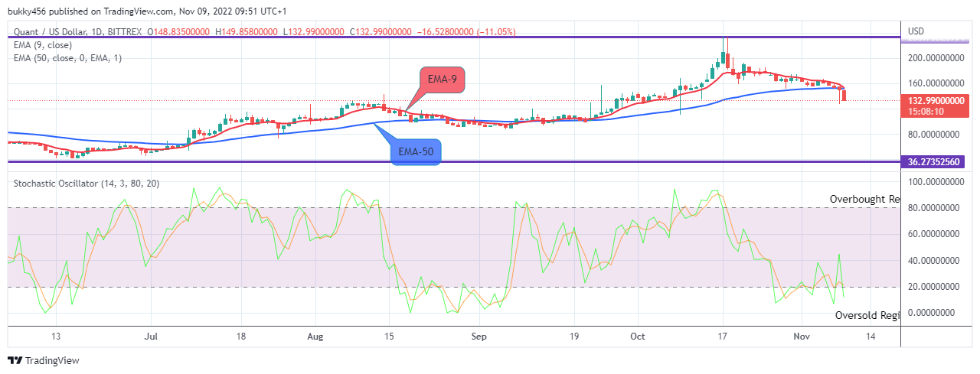Click the Overbought Region label

click(865, 199)
